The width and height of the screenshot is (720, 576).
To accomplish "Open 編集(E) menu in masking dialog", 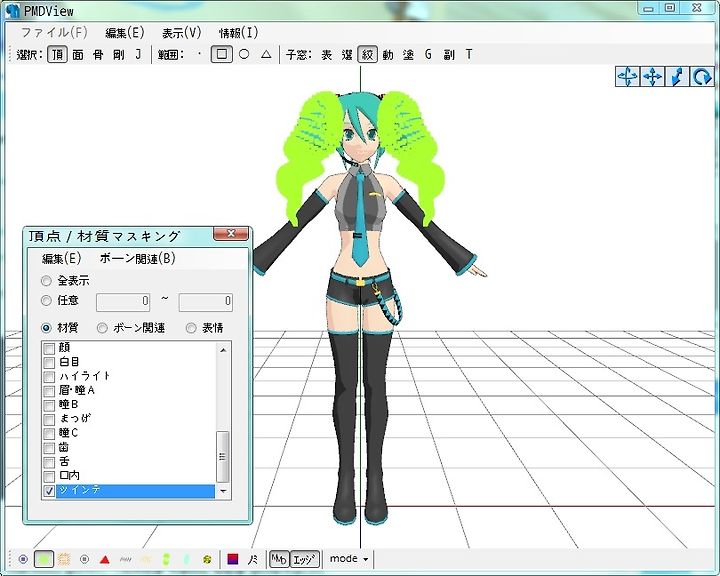I will tap(62, 259).
